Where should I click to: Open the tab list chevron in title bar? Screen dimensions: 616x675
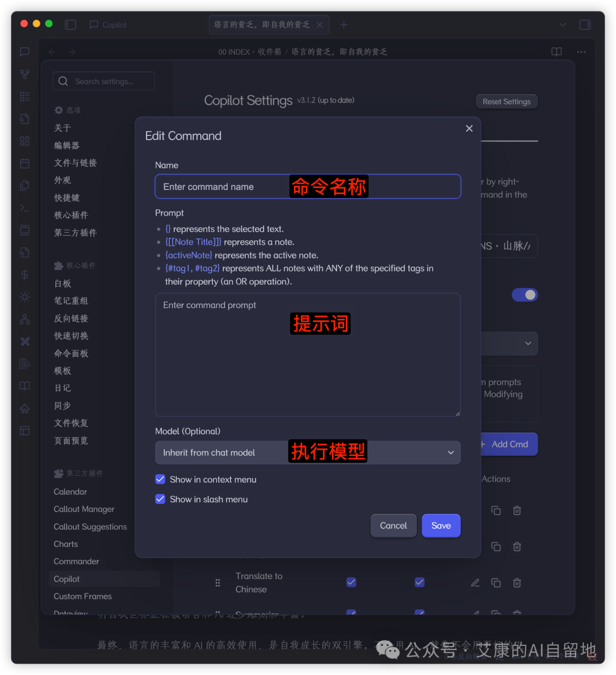point(562,25)
